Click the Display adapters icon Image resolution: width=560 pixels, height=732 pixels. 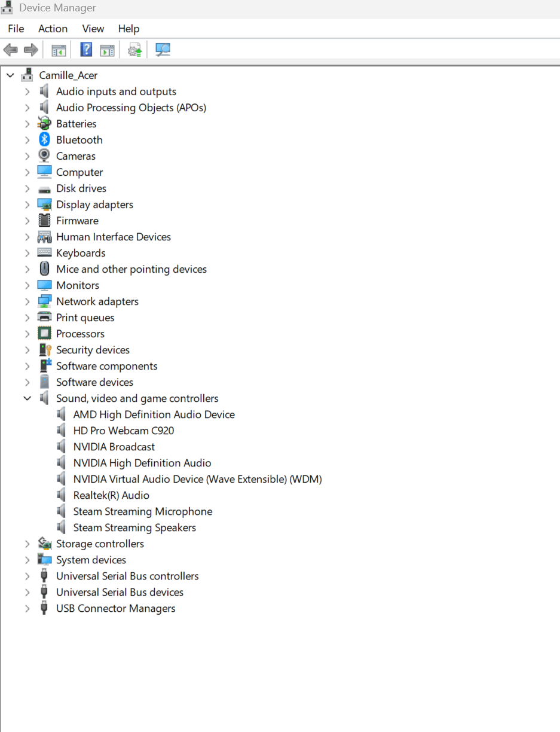[44, 205]
